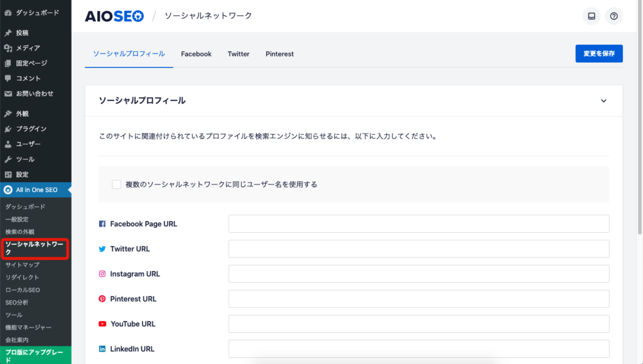
Task: Open the ユーザー person icon in sidebar
Action: pyautogui.click(x=8, y=144)
